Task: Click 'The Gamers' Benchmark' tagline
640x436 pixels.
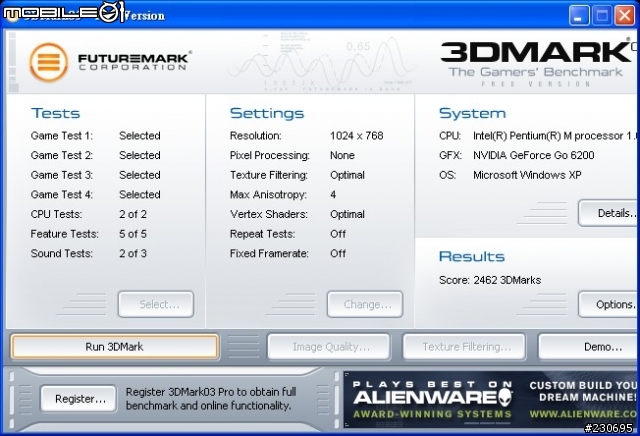Action: tap(536, 72)
